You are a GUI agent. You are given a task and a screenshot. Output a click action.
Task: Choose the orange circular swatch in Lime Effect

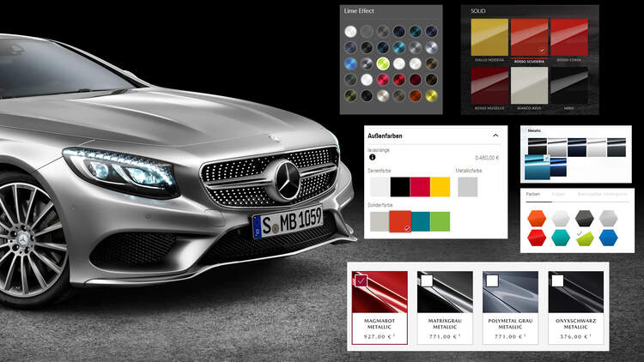(416, 95)
